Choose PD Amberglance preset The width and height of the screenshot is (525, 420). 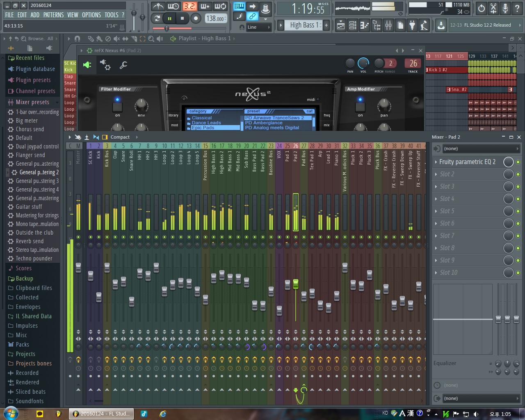pos(264,123)
